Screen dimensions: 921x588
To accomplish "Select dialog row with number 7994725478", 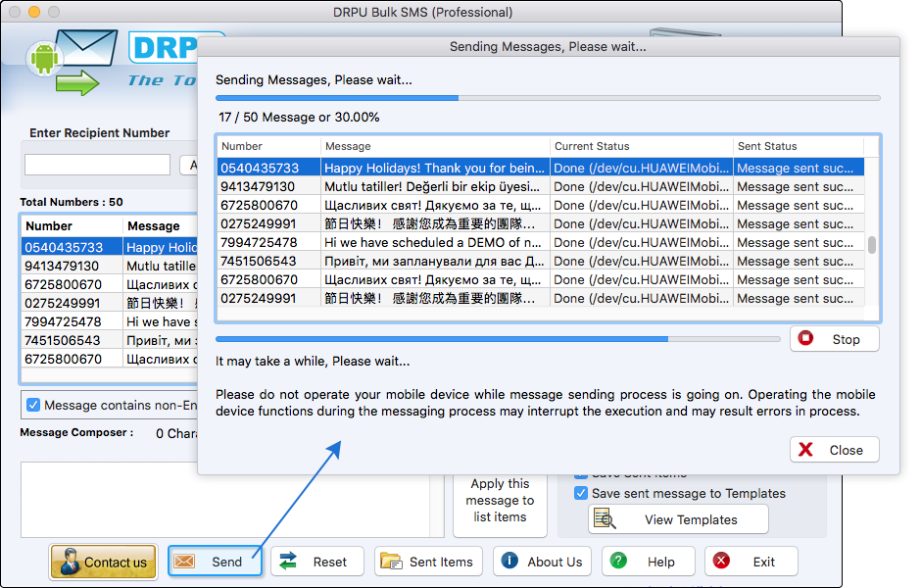I will click(541, 242).
